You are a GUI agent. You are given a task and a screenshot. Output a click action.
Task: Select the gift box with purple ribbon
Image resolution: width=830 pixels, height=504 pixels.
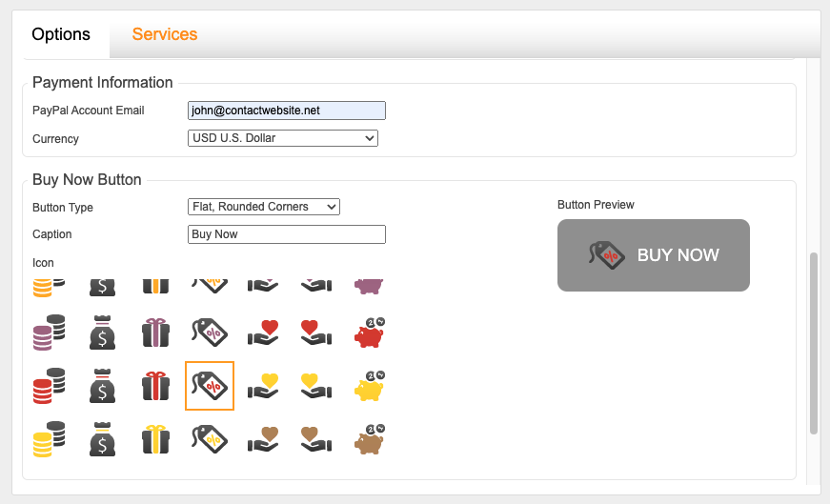coord(156,333)
